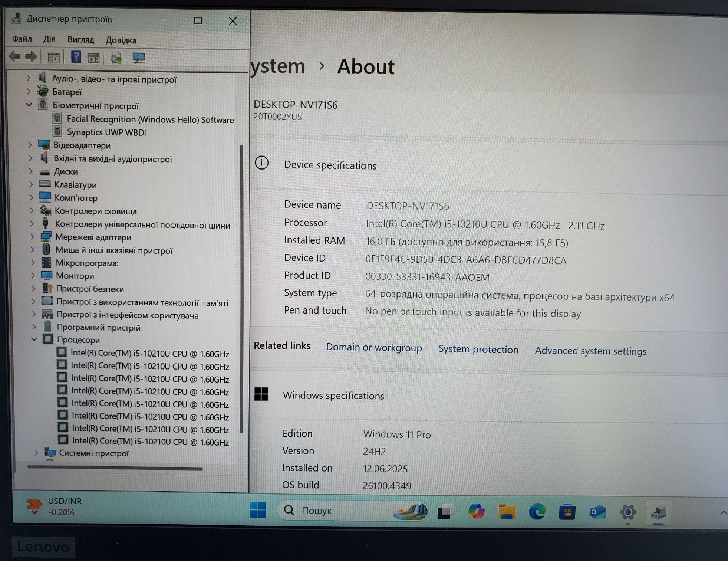The height and width of the screenshot is (561, 728).
Task: Expand the Аудіо-, відео- та ігрові пристрої node
Action: point(28,78)
